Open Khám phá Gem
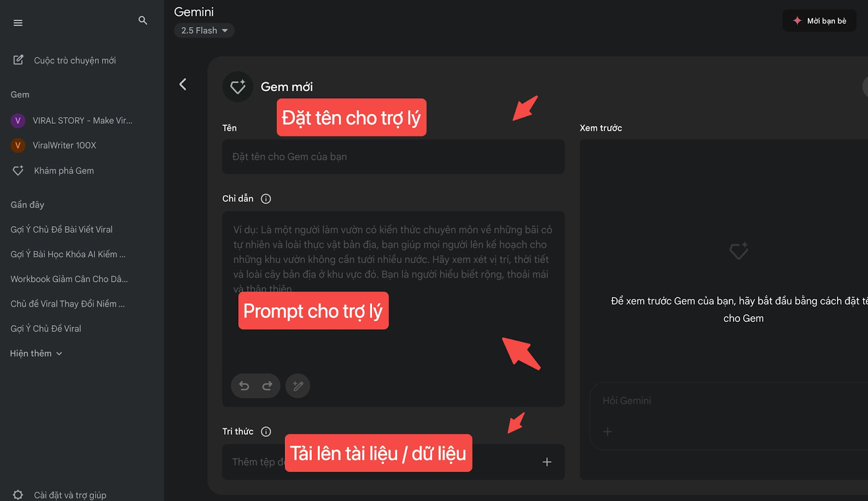This screenshot has height=501, width=868. pos(64,170)
